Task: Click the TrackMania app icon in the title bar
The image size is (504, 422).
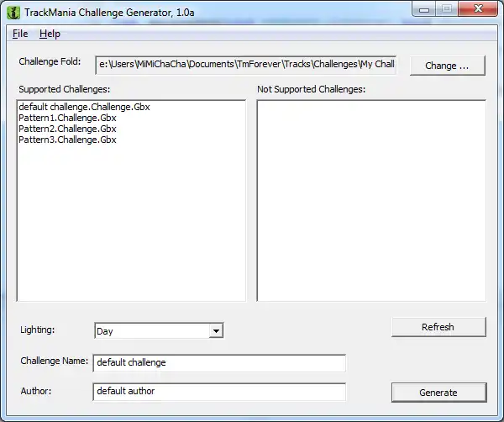Action: pyautogui.click(x=13, y=13)
